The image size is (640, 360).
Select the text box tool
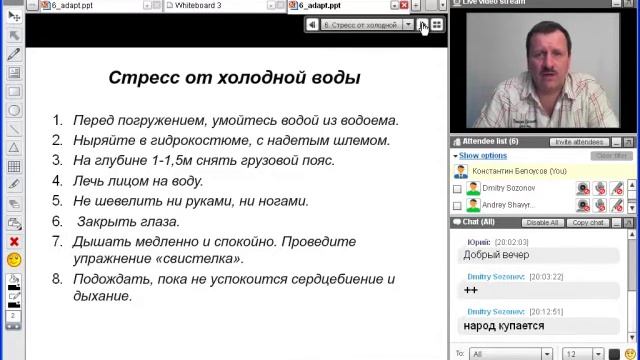pos(14,73)
